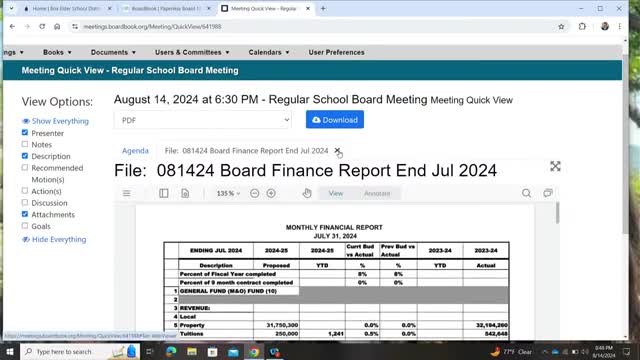The height and width of the screenshot is (360, 640).
Task: Click the zoom out minus icon
Action: pos(254,193)
